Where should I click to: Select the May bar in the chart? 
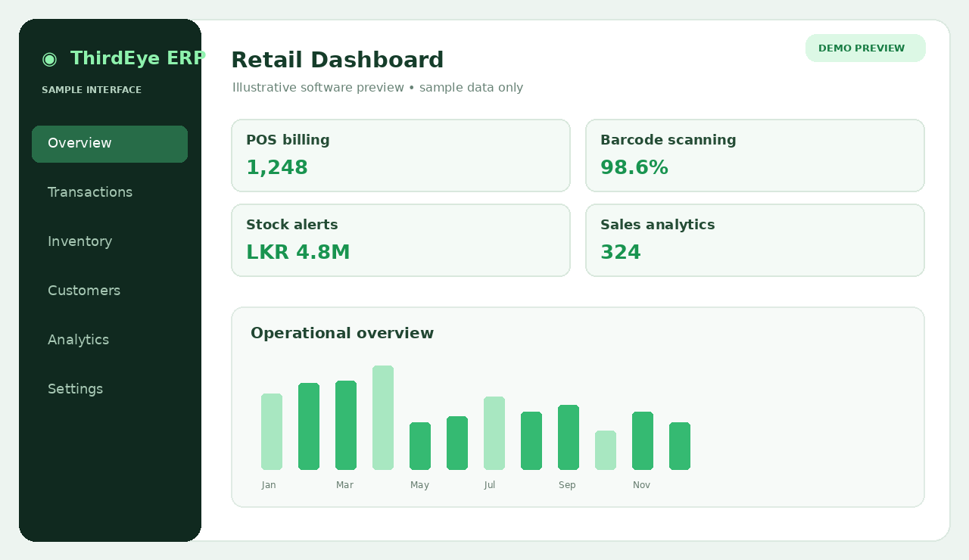point(420,446)
